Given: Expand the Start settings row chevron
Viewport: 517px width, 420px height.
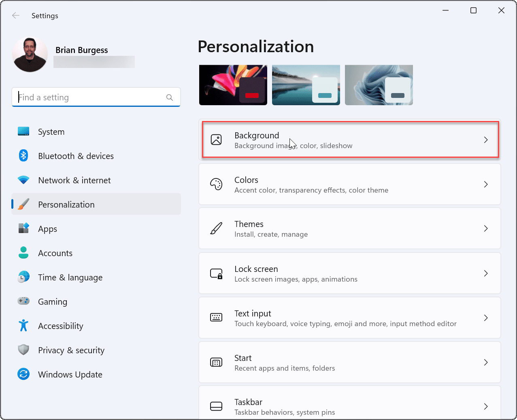Looking at the screenshot, I should coord(486,362).
